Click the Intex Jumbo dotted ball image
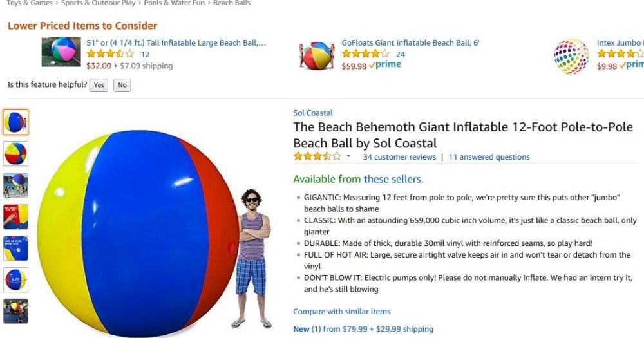 tap(571, 56)
